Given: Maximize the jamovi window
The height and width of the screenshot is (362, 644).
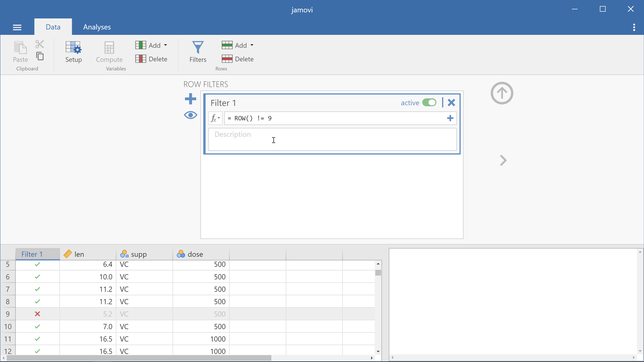Looking at the screenshot, I should coord(603,9).
